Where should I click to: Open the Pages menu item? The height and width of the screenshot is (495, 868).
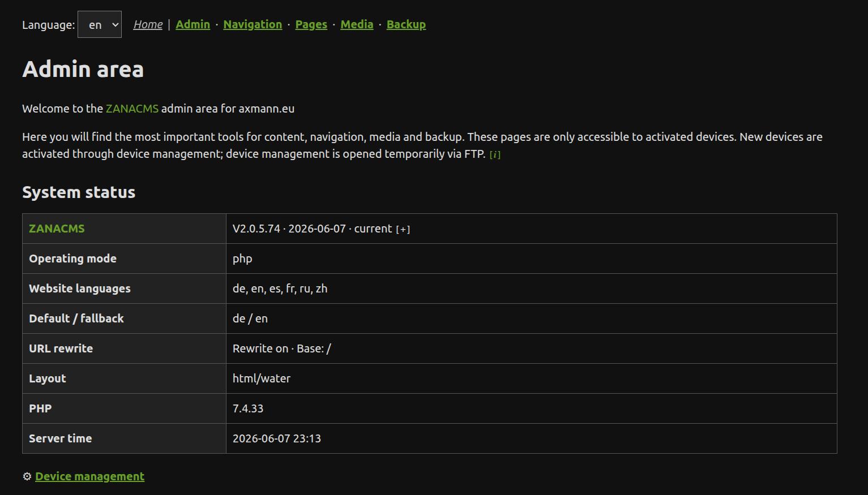pos(311,24)
